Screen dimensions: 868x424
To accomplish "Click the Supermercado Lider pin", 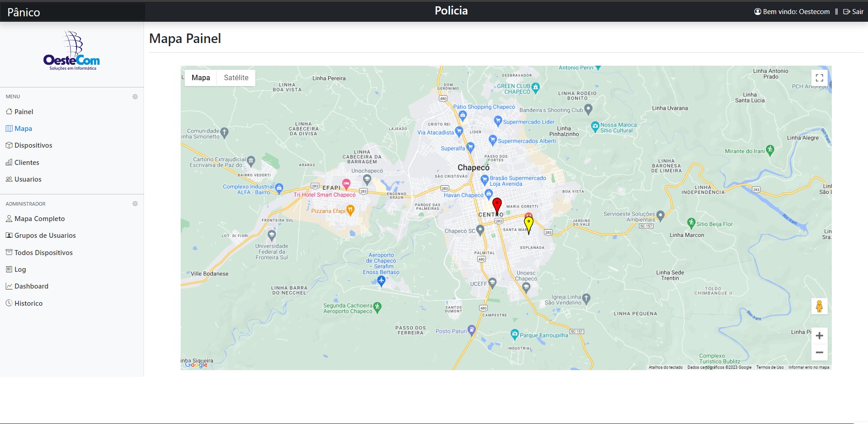I will (x=498, y=121).
